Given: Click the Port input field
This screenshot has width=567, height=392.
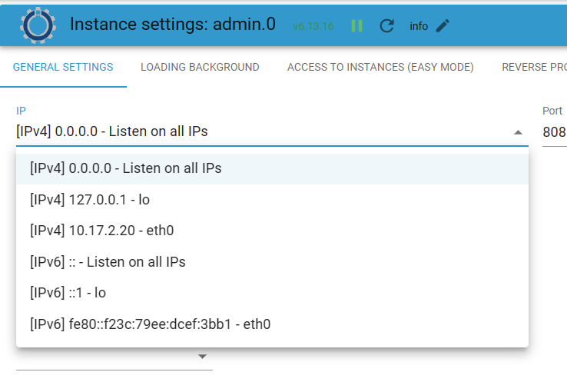Looking at the screenshot, I should [x=554, y=132].
